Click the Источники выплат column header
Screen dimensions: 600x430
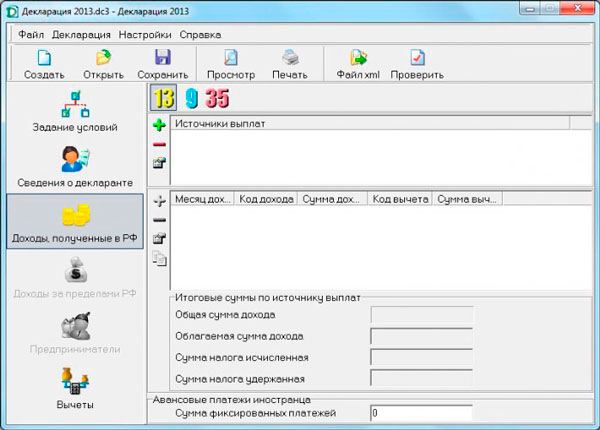tap(370, 124)
